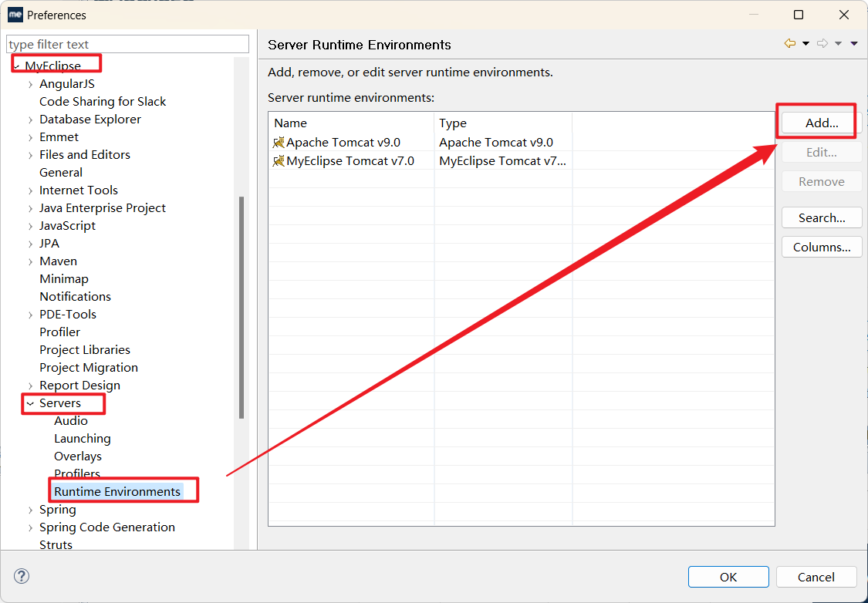868x603 pixels.
Task: Open Project Migration preferences
Action: 89,367
